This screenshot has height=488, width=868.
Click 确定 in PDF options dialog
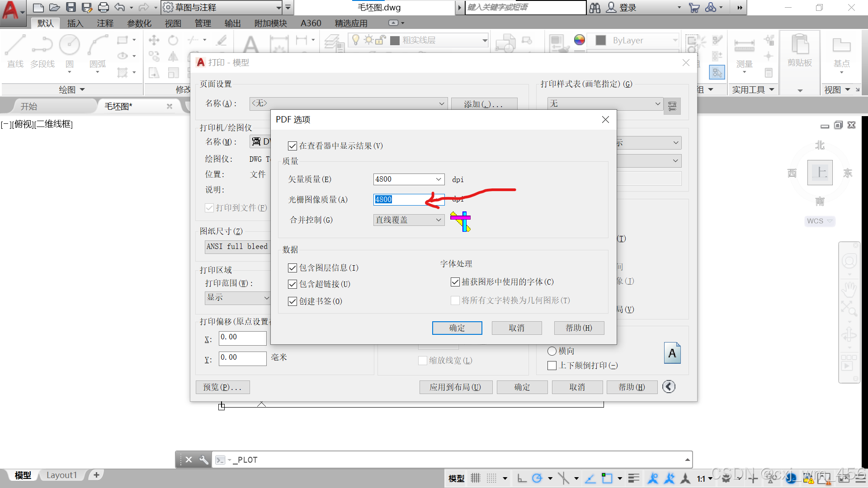(457, 328)
